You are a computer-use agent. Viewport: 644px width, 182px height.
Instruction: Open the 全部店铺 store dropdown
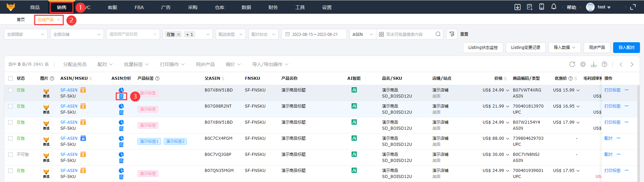[x=77, y=34]
